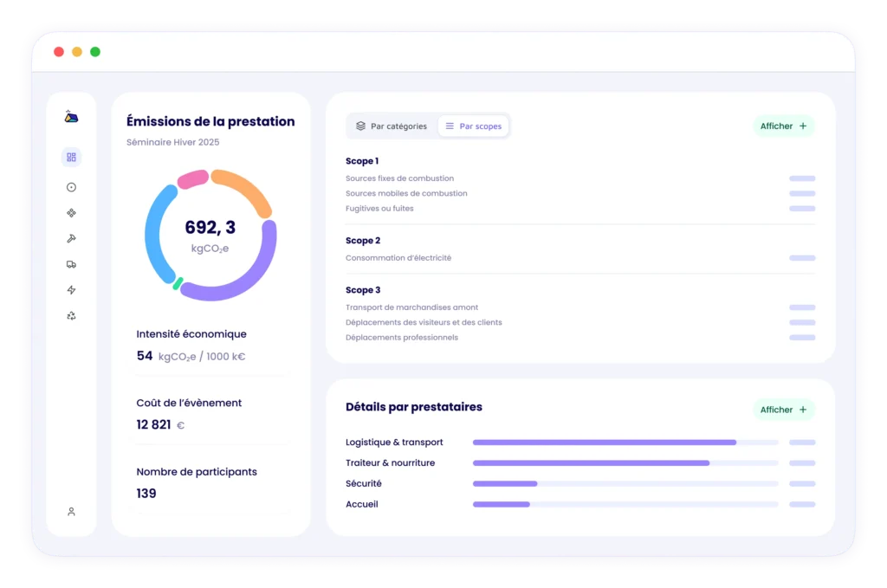Image resolution: width=887 pixels, height=588 pixels.
Task: Click the pink segment of the donut chart
Action: click(x=193, y=178)
